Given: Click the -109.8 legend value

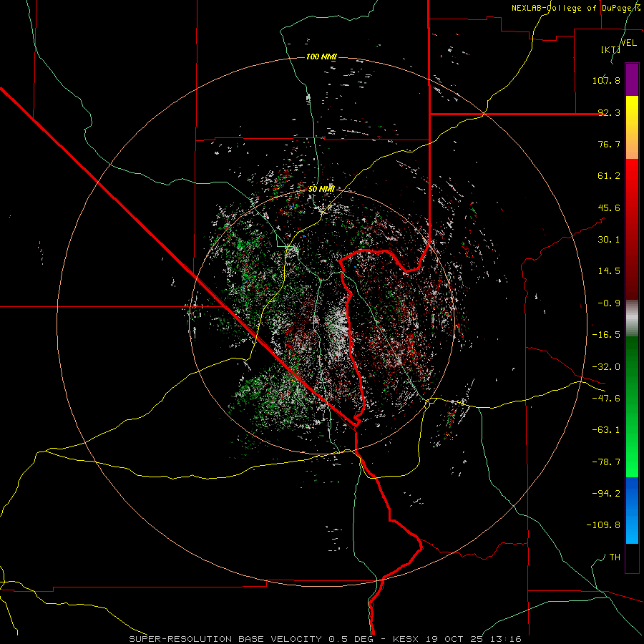Looking at the screenshot, I should 603,525.
